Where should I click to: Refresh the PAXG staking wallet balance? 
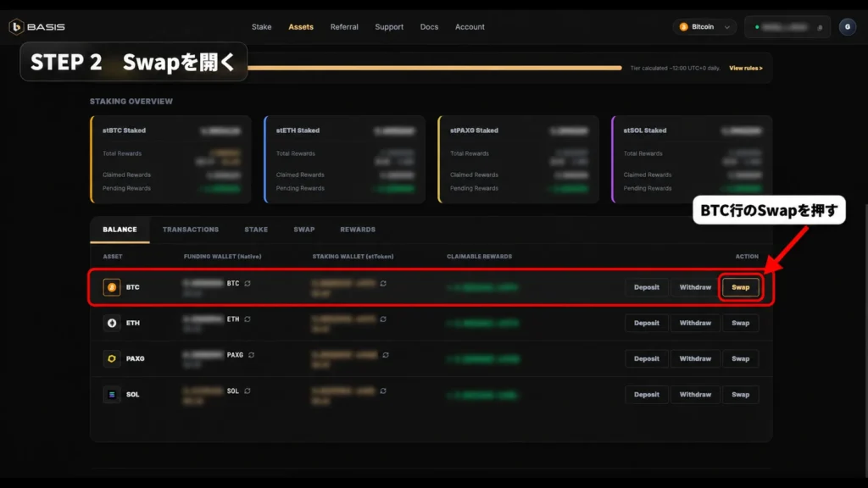coord(386,355)
